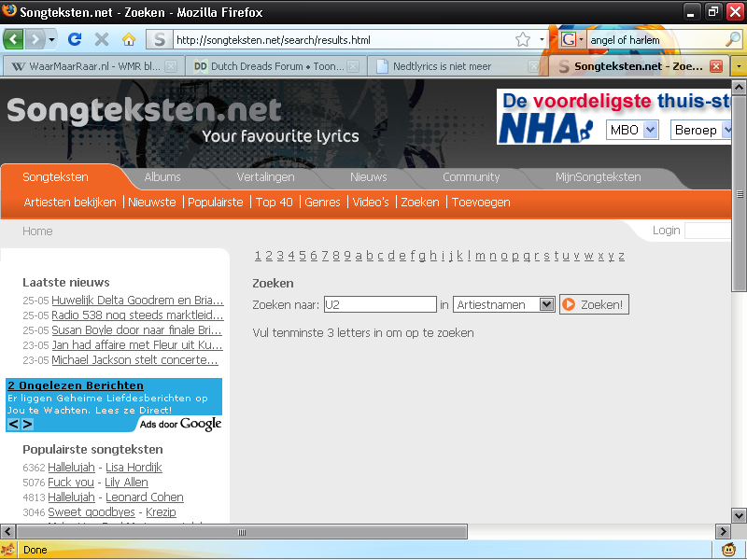Click the next ad arrow in Google ad
This screenshot has height=560, width=747.
coord(27,425)
